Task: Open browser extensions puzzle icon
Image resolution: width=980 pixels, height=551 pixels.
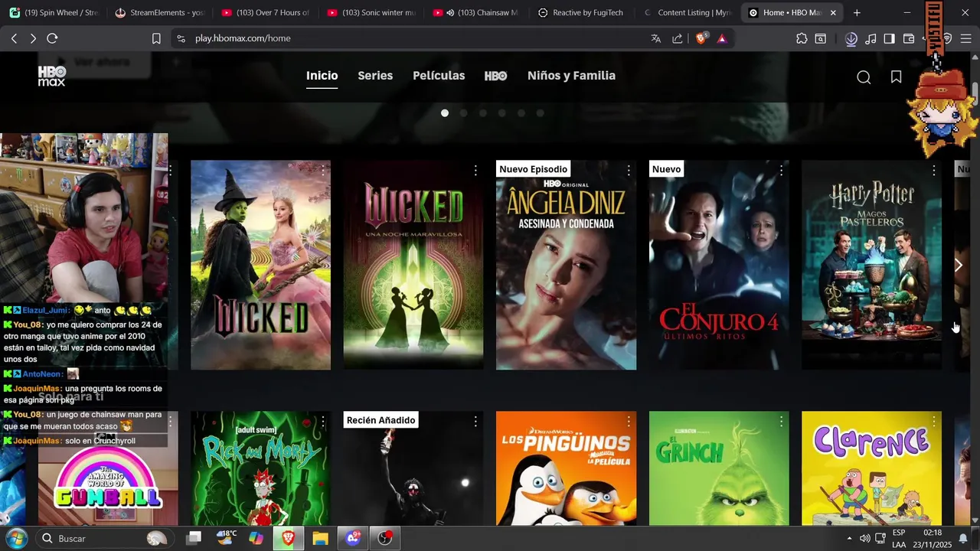Action: (x=802, y=38)
